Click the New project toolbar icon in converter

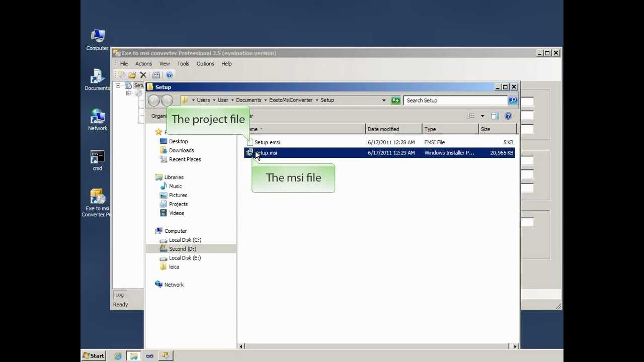pyautogui.click(x=121, y=75)
